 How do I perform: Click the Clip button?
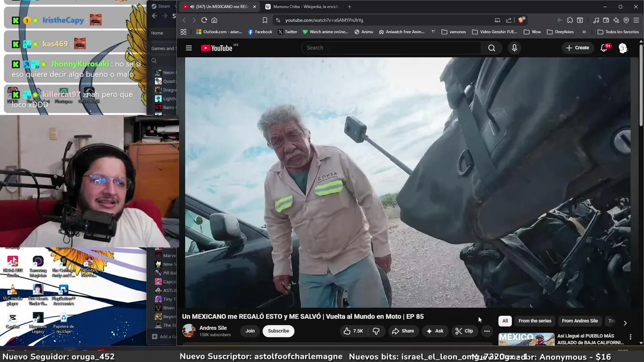tap(464, 331)
